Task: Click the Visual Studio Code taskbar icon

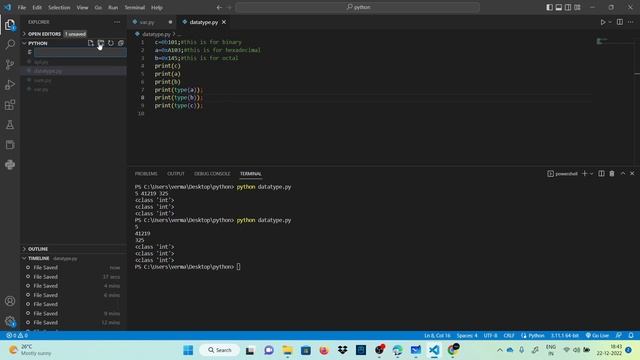Action: (x=434, y=350)
